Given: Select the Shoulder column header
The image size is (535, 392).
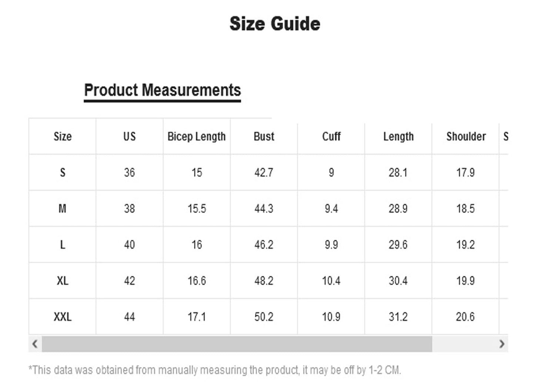Looking at the screenshot, I should pyautogui.click(x=466, y=136).
